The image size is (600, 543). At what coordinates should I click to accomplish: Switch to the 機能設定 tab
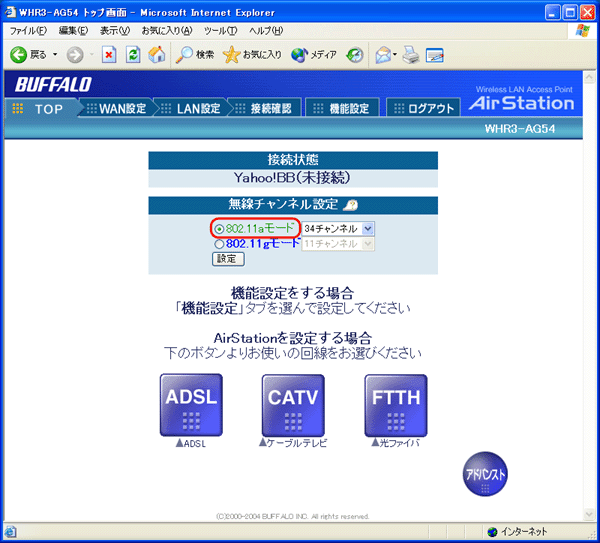coord(342,109)
